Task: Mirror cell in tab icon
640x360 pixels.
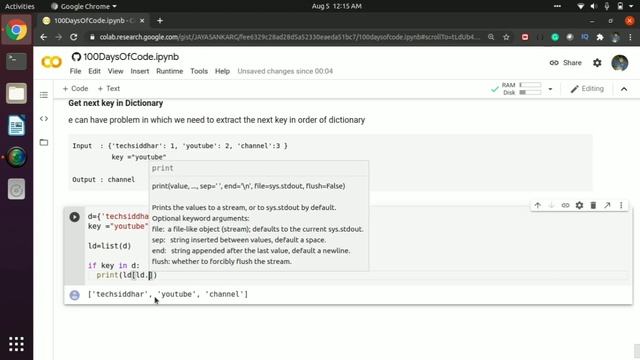Action: pos(607,205)
